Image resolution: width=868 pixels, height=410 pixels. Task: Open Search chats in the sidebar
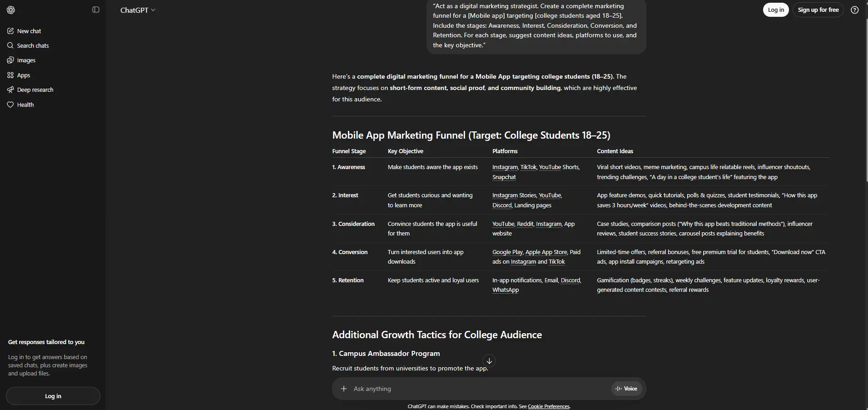pos(33,45)
